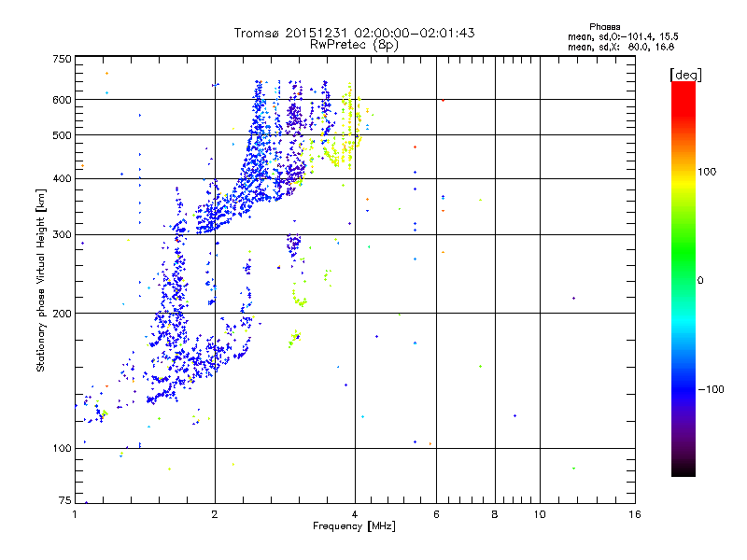Click the yellow-green point cluster near 3 MHz, 210 km
The width and height of the screenshot is (747, 560).
click(299, 301)
